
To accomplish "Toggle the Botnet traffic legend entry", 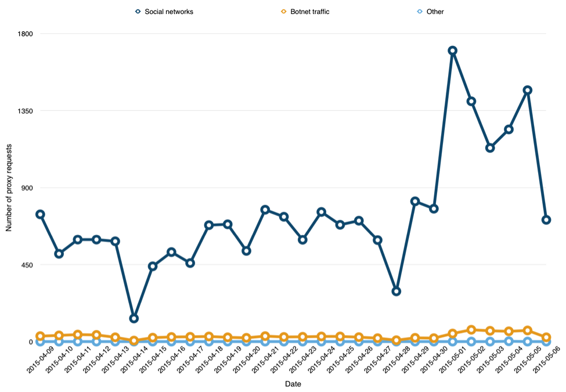I will (x=305, y=12).
